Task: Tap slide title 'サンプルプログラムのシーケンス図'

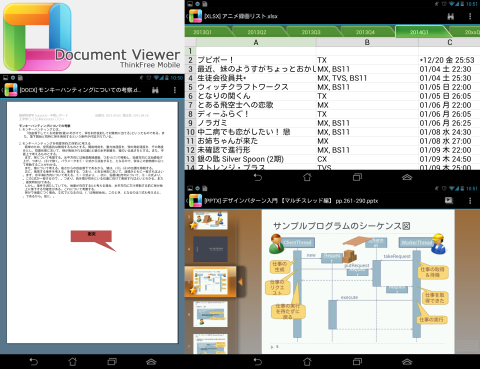Action: coord(342,226)
